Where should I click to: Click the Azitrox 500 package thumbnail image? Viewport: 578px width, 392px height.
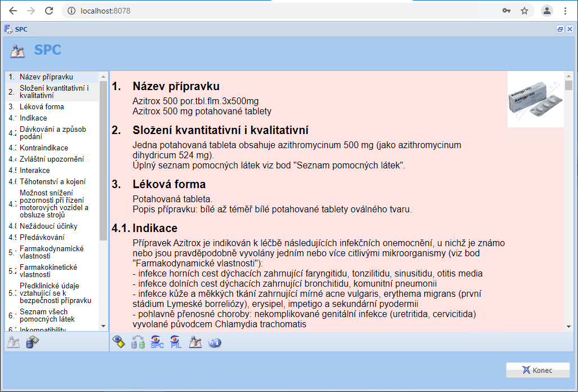point(536,100)
